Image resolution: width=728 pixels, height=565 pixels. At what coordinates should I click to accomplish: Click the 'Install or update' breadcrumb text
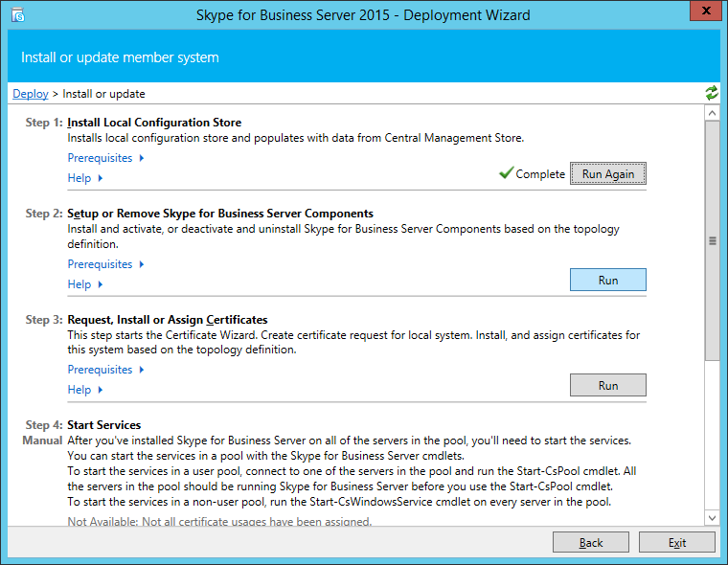pyautogui.click(x=104, y=94)
